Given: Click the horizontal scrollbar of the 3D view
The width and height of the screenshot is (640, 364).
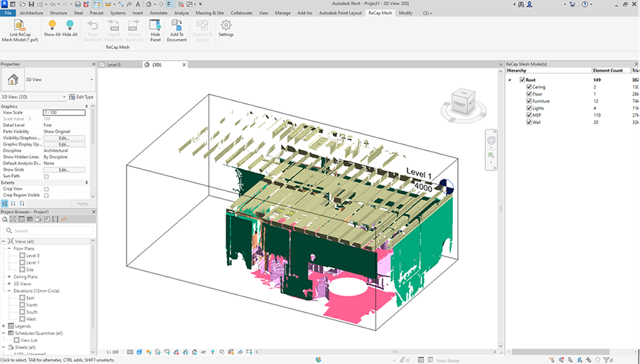Looking at the screenshot, I should point(376,352).
